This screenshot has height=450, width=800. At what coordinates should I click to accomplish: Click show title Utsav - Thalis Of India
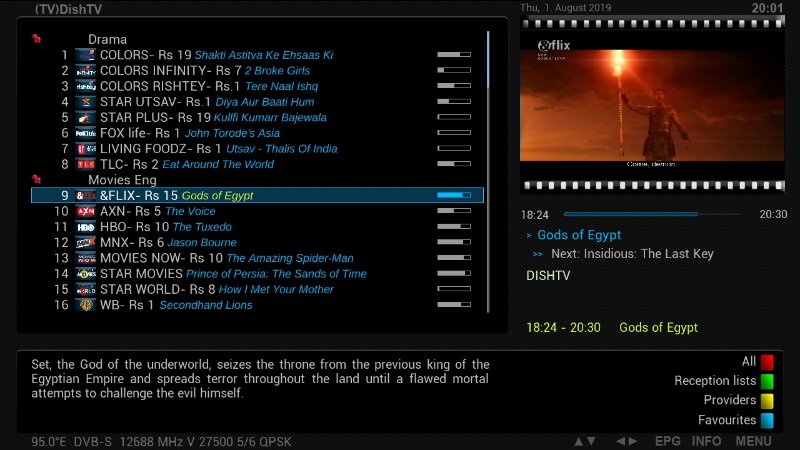tap(282, 149)
